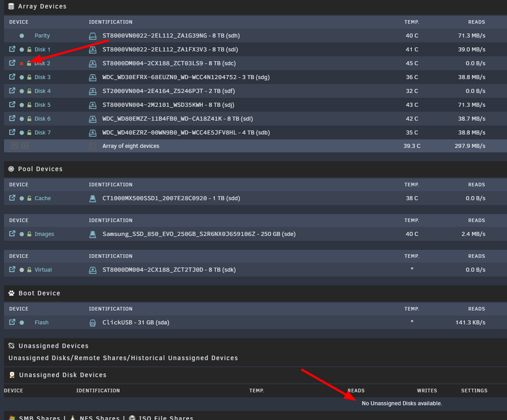507x420 pixels.
Task: Click the SSD icon for CT1000MX500SSD1
Action: pyautogui.click(x=93, y=199)
